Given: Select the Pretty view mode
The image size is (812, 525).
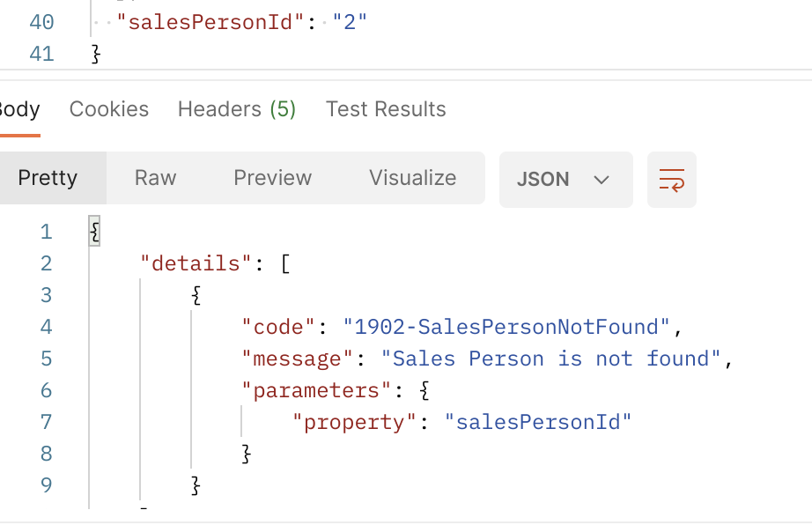Looking at the screenshot, I should click(x=48, y=178).
